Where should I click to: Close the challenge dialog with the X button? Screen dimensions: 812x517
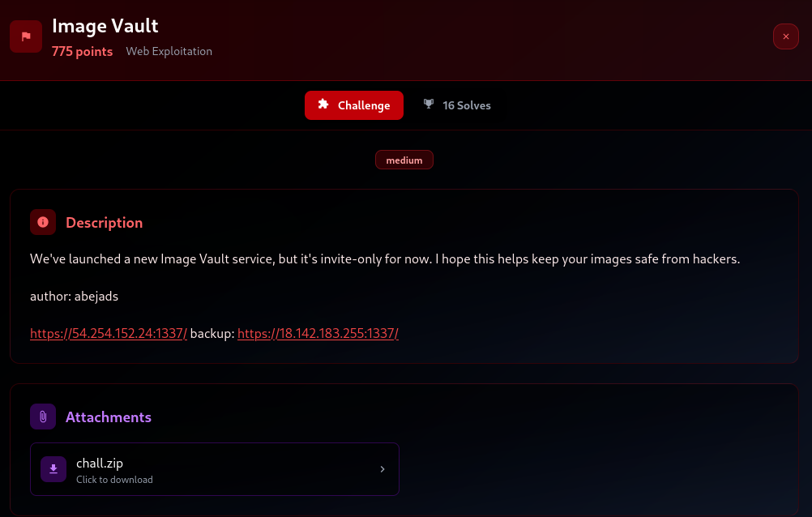[x=785, y=36]
